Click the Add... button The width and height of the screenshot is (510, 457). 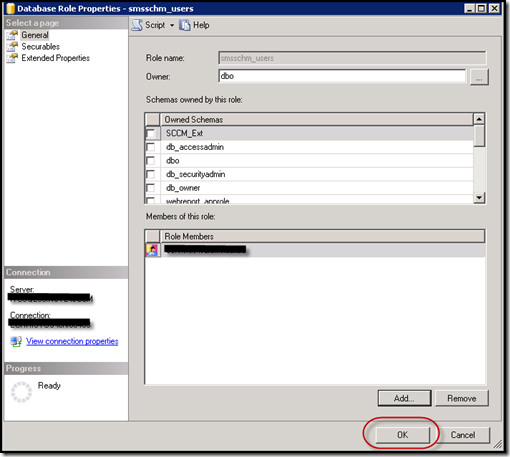pos(404,398)
